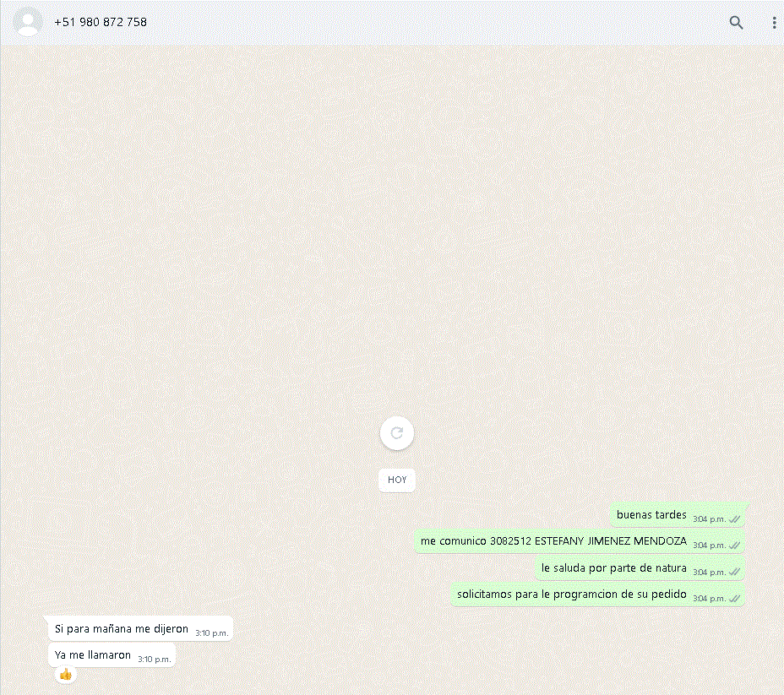Click delivery checkmarks on ESTEFANY JIMENEZ message
784x695 pixels.
(734, 546)
